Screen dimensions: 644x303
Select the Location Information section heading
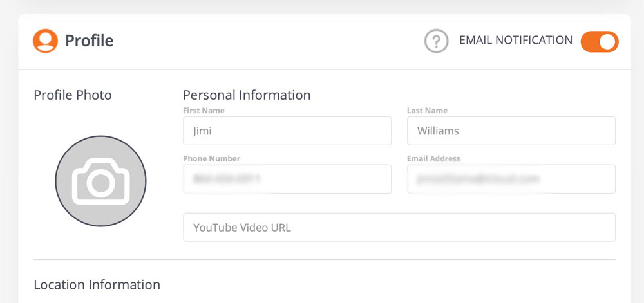click(97, 284)
